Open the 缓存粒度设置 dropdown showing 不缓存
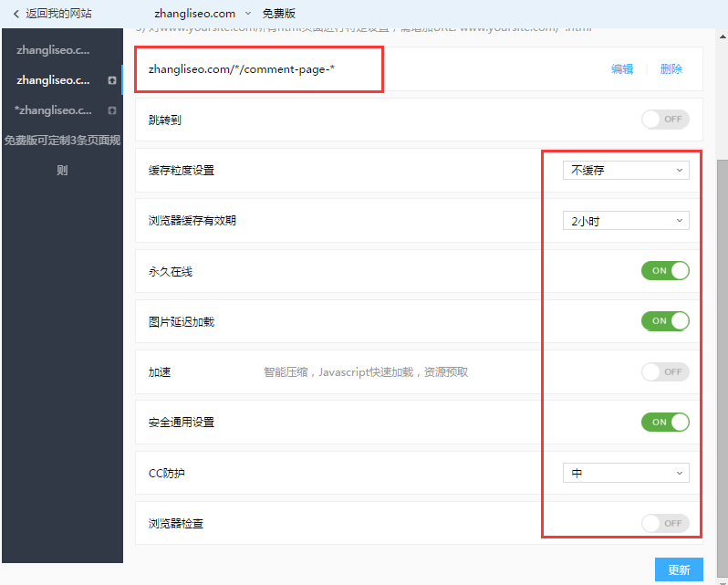This screenshot has width=728, height=585. pos(626,171)
